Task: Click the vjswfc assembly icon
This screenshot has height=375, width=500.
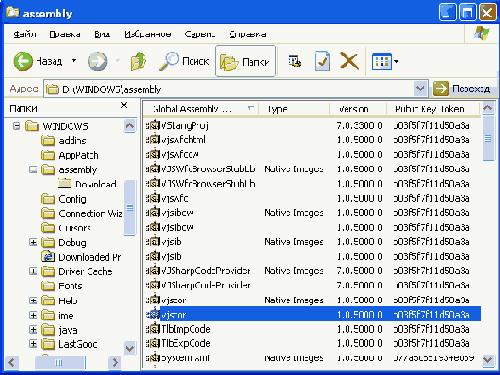Action: pos(153,198)
